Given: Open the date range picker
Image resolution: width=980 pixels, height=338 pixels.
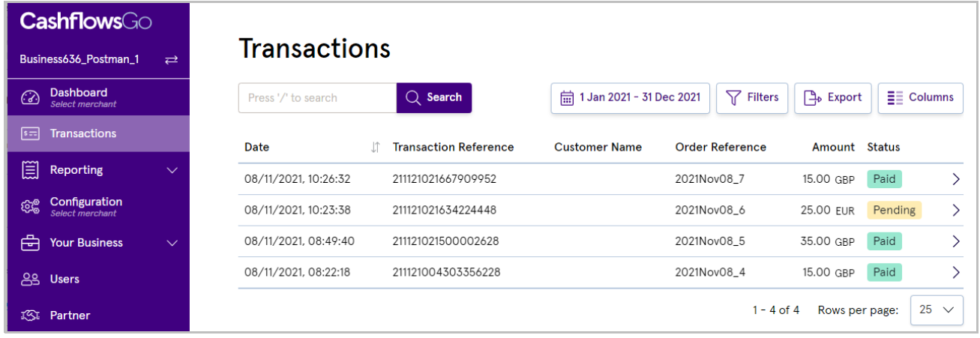Looking at the screenshot, I should 630,97.
